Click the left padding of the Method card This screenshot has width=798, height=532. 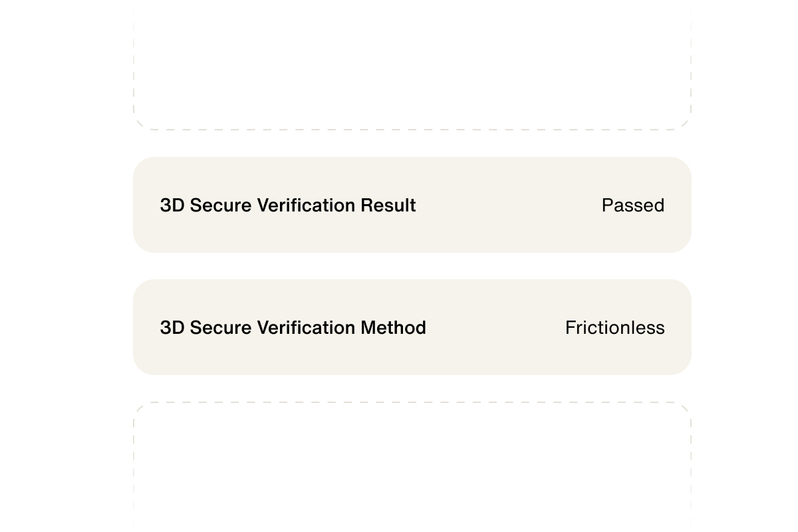click(x=146, y=328)
